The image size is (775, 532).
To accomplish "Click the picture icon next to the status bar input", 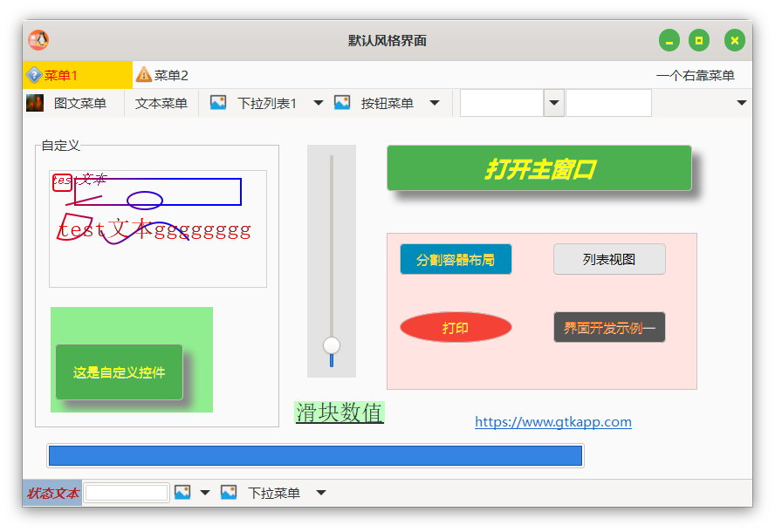I will 182,493.
